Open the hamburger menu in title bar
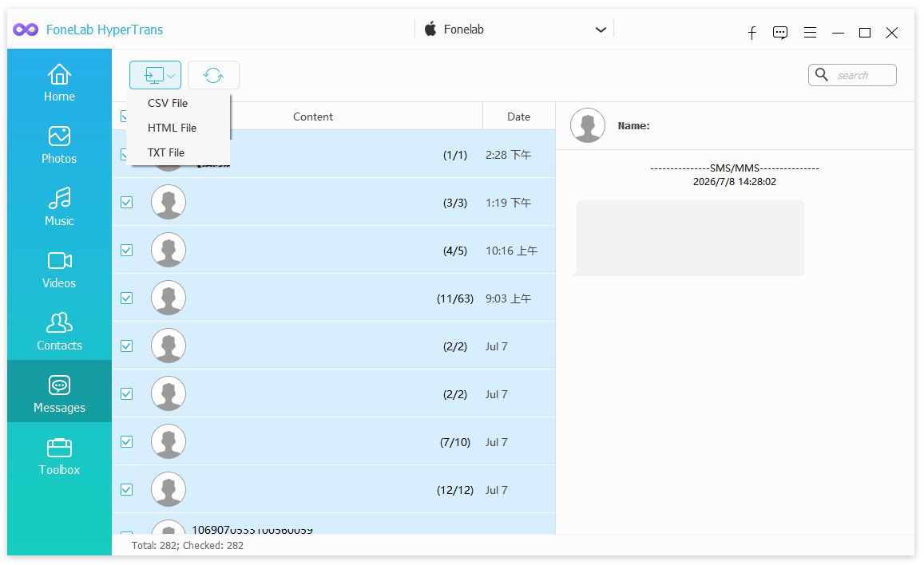The image size is (924, 565). (811, 33)
